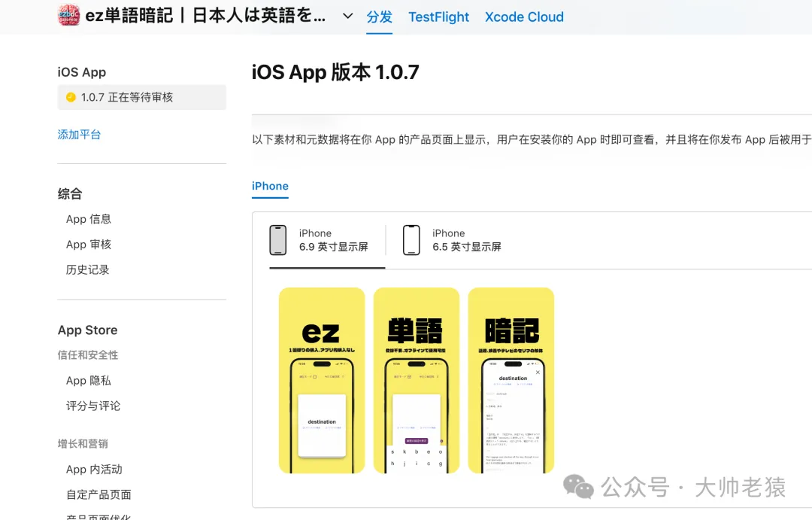Viewport: 812px width, 520px height.
Task: Click the yellow pending-review status icon
Action: [x=71, y=97]
